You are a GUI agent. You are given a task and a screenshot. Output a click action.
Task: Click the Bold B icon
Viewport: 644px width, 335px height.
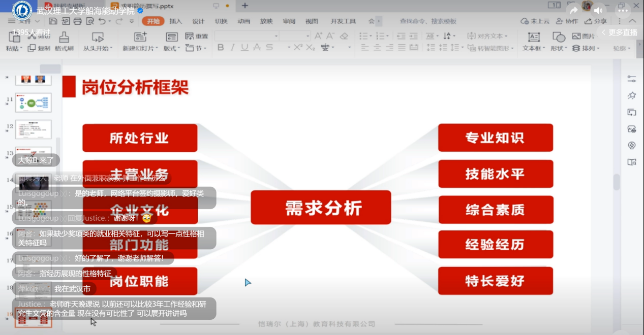click(221, 48)
